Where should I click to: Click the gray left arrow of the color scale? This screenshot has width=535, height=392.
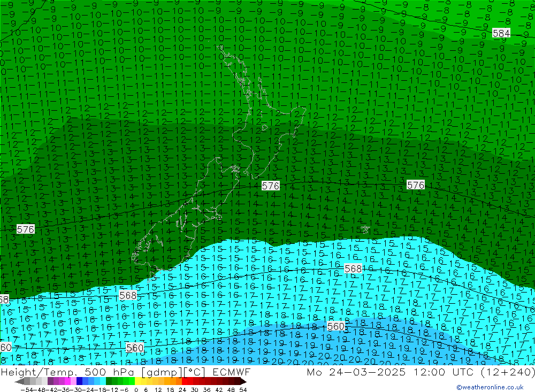click(x=19, y=382)
